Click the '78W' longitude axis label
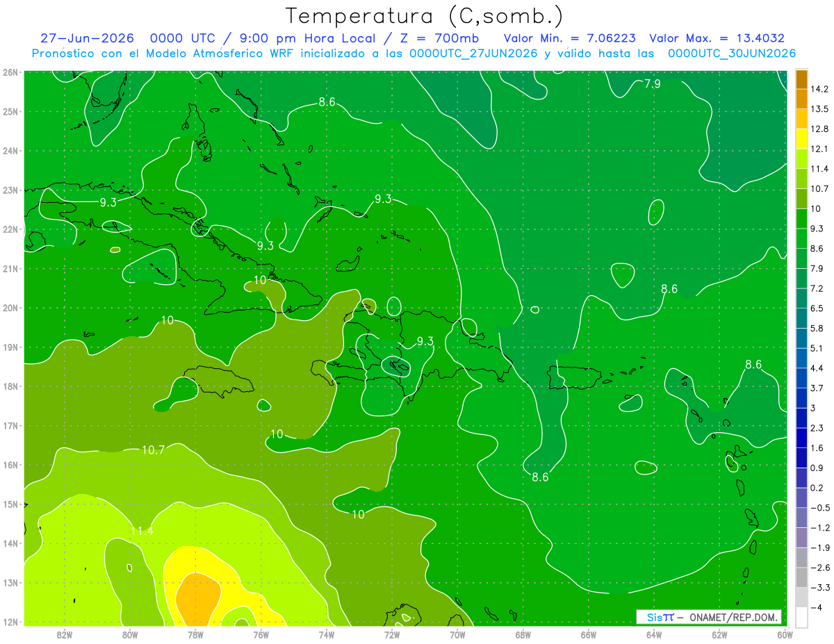The height and width of the screenshot is (644, 834). pyautogui.click(x=195, y=634)
